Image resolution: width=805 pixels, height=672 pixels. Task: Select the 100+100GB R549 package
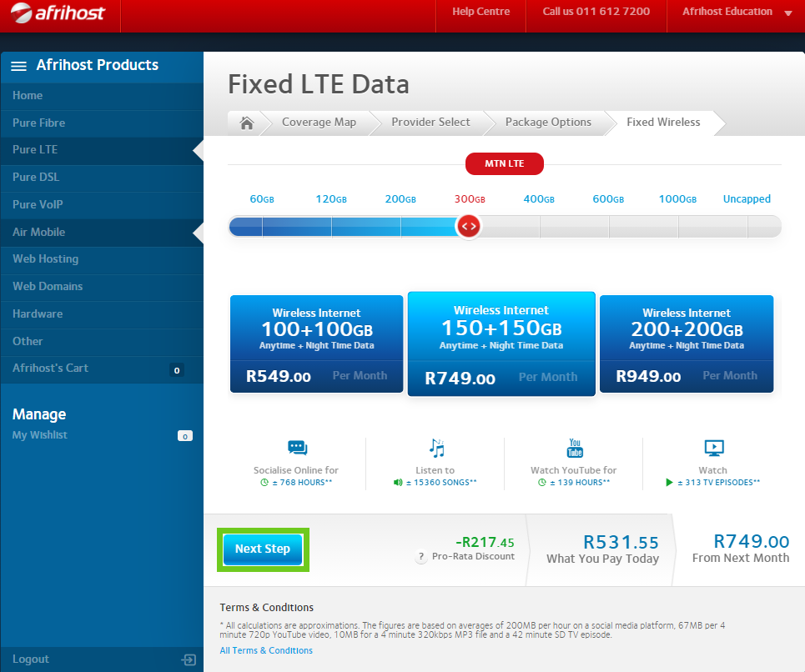(x=317, y=344)
